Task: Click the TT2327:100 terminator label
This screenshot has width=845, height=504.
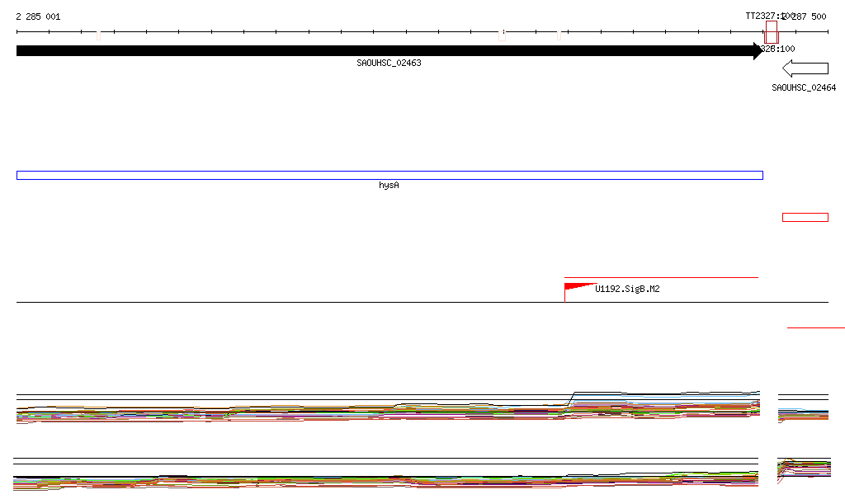Action: (x=769, y=16)
